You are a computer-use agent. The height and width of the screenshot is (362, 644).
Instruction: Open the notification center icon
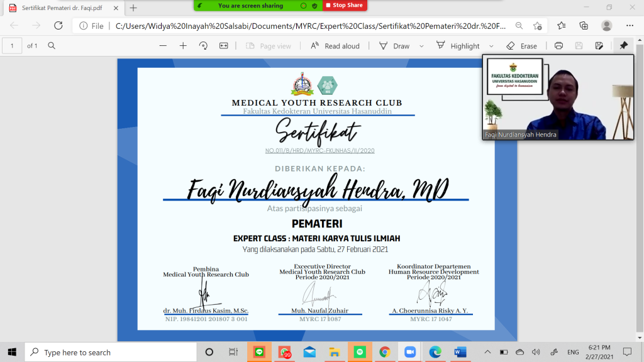click(x=627, y=352)
